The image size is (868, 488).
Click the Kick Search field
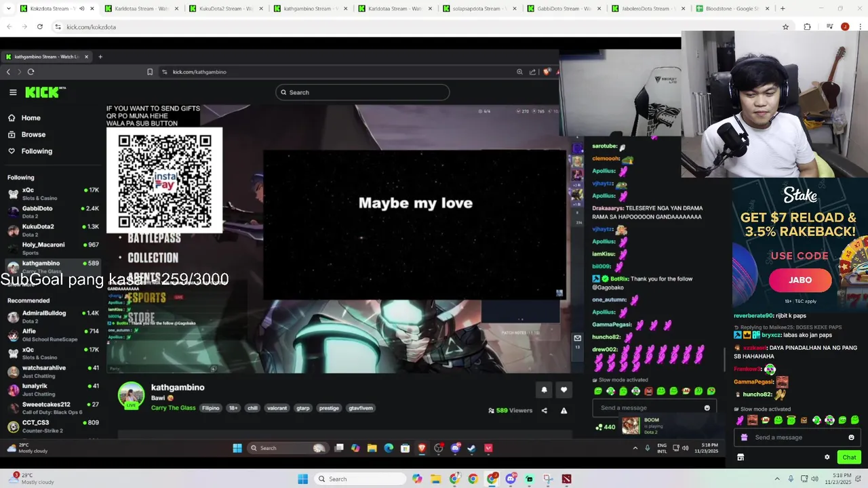[362, 92]
